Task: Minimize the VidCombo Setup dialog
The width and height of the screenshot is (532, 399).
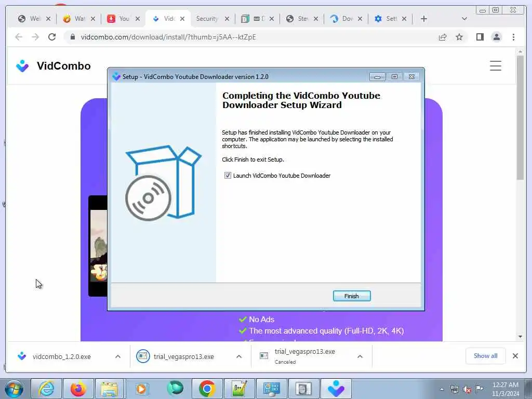Action: pyautogui.click(x=377, y=77)
